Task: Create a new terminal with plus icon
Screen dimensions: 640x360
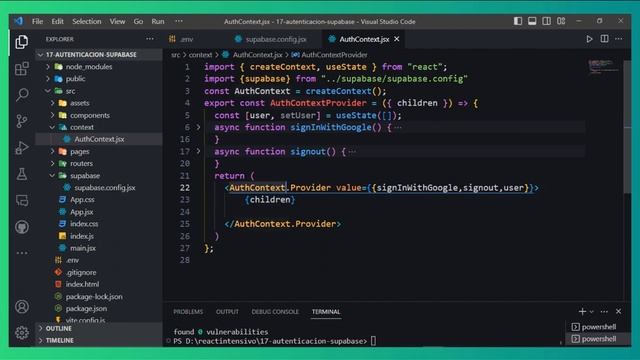Action: (x=582, y=311)
